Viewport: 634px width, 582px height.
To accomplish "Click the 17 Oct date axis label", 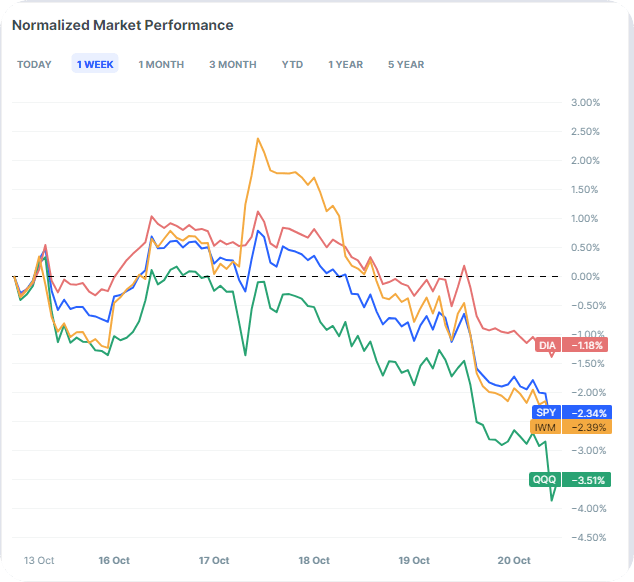I will point(214,560).
